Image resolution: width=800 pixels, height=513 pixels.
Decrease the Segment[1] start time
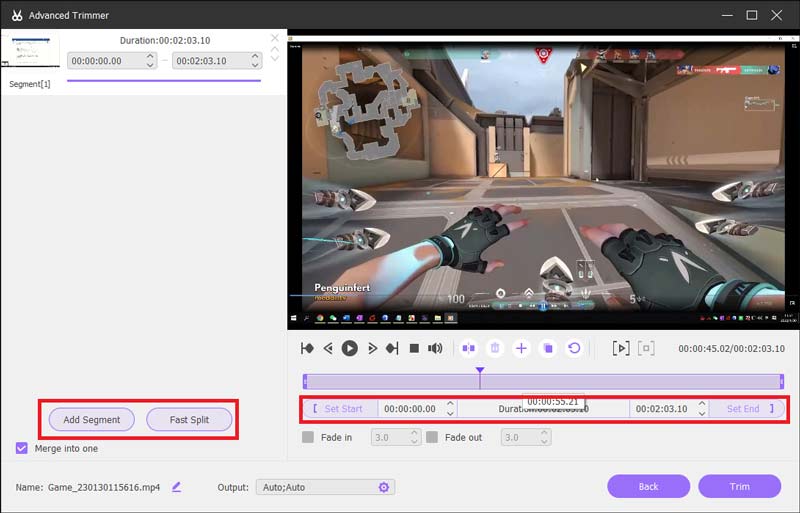pos(150,64)
